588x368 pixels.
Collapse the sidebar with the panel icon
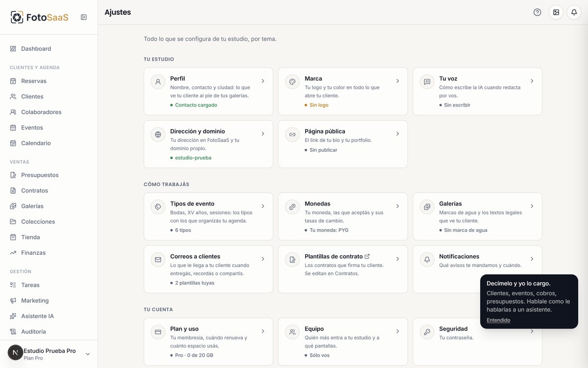pos(84,17)
